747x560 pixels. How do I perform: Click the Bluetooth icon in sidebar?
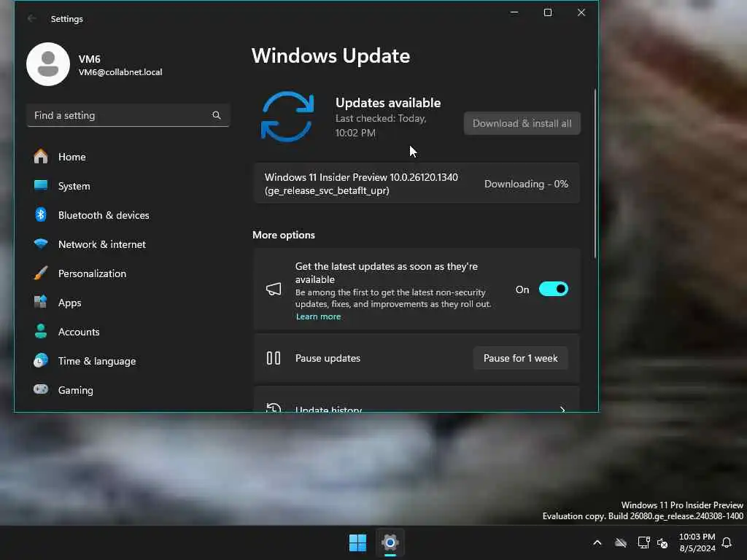[41, 215]
